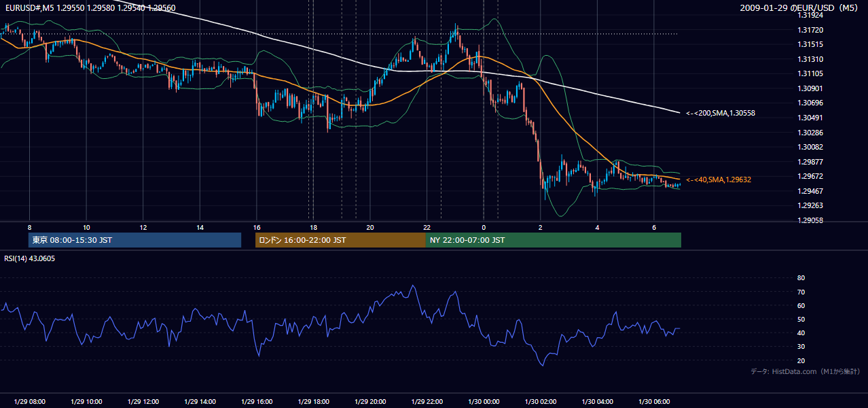
Task: Click price axis value 1.30491
Action: click(x=811, y=118)
